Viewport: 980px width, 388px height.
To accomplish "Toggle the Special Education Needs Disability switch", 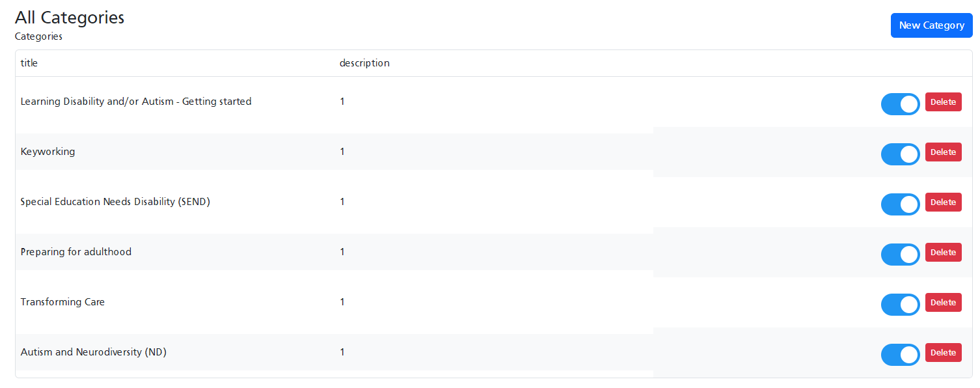I will (900, 204).
